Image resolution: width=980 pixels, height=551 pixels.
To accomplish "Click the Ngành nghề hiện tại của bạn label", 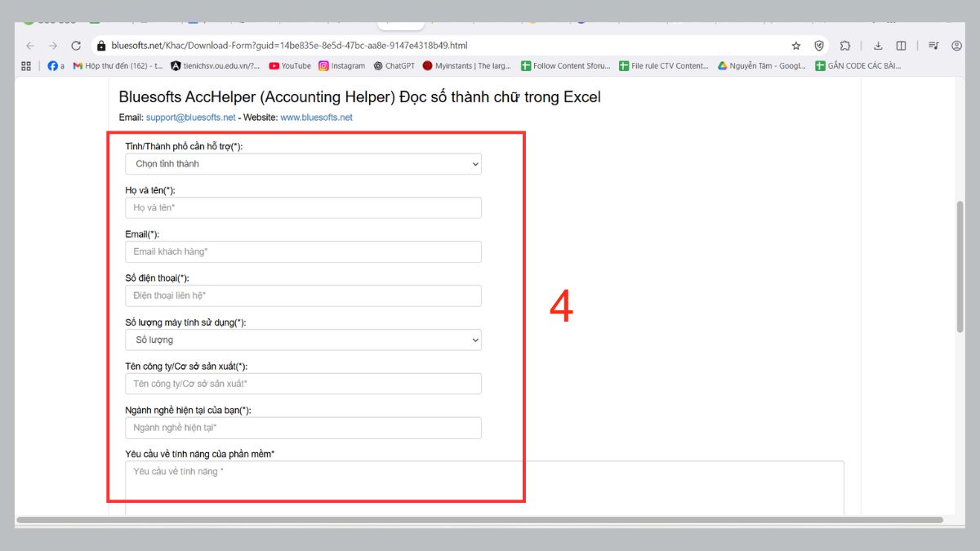I will coord(188,411).
